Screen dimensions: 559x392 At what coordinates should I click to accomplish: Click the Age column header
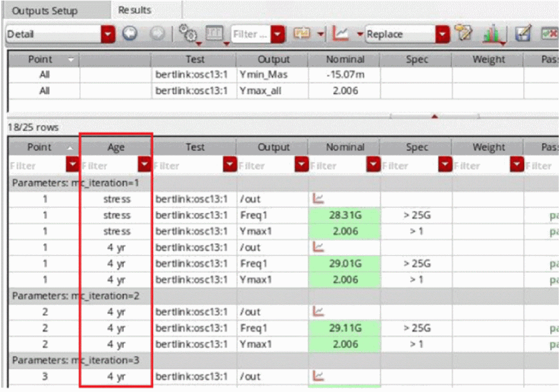click(x=116, y=147)
